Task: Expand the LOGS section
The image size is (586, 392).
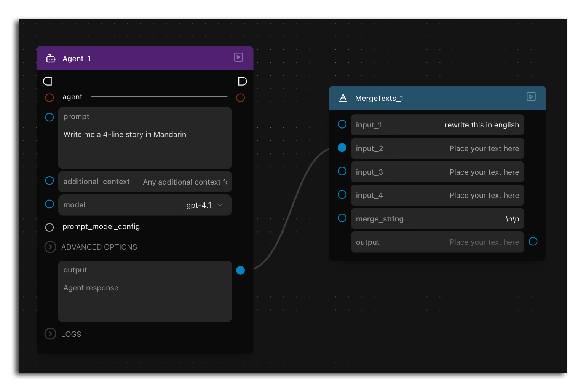Action: [x=50, y=334]
